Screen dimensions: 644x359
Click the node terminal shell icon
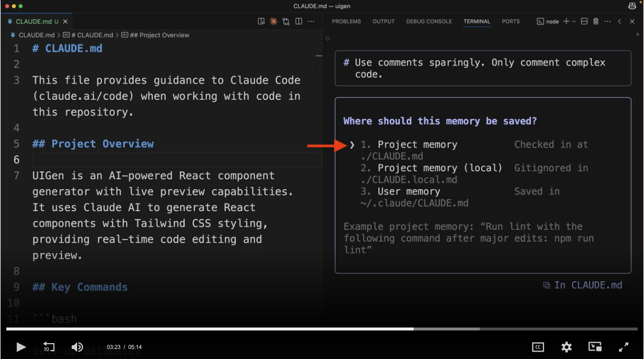tap(540, 22)
